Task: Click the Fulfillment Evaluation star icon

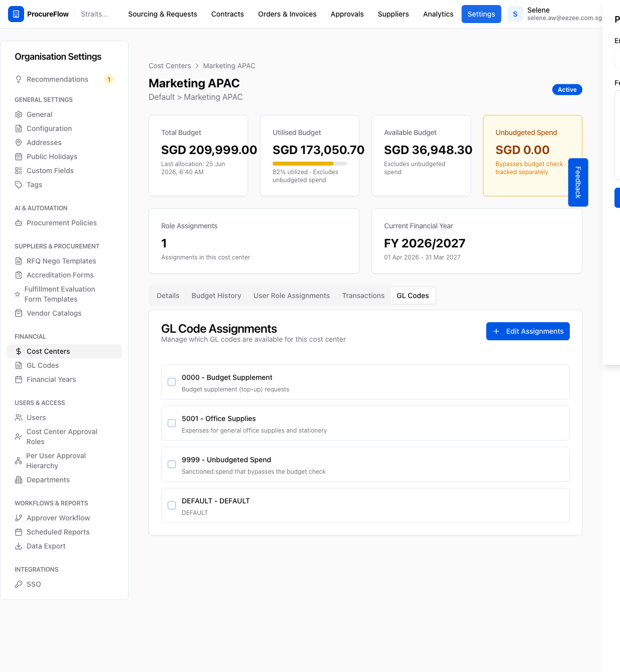Action: point(18,294)
